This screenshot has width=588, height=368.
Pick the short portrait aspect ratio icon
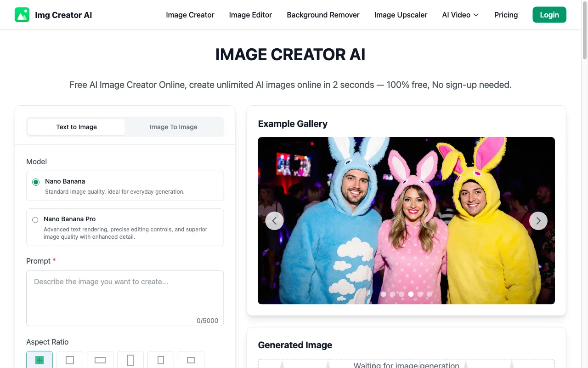coord(161,360)
